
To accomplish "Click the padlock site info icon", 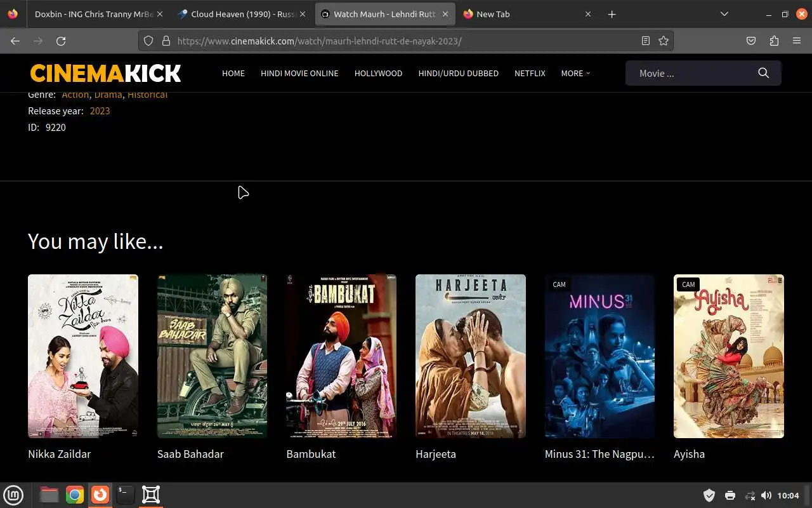I will pyautogui.click(x=166, y=41).
